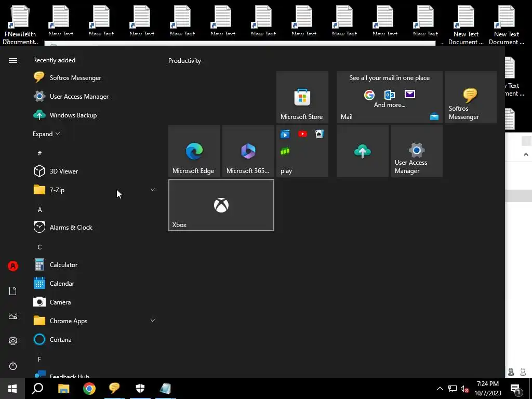Open 7-Zip folder entry

pos(95,190)
